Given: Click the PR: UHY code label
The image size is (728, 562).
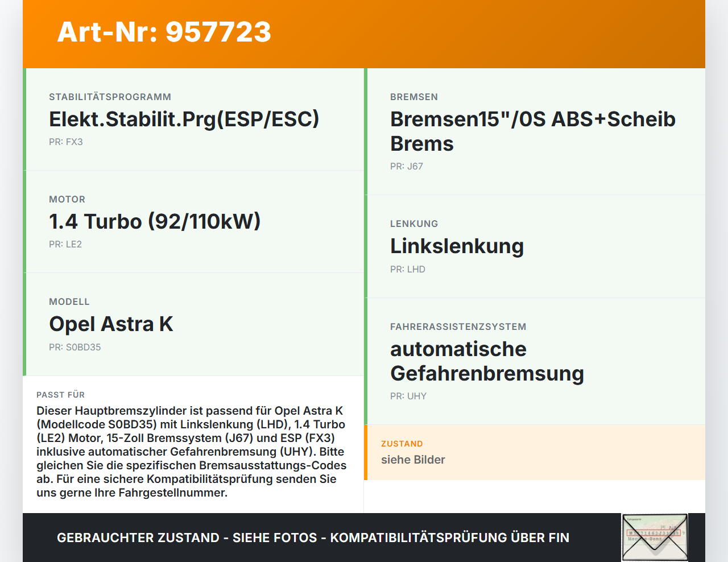Looking at the screenshot, I should [408, 396].
